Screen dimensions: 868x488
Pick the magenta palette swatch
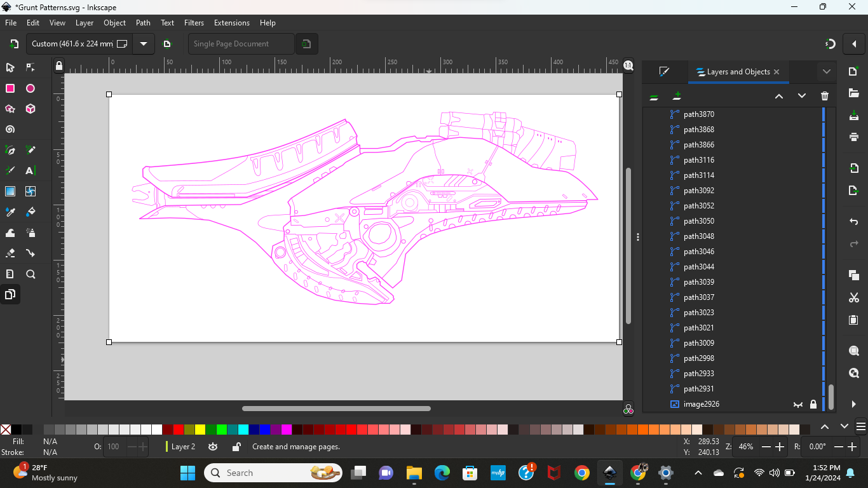coord(287,430)
